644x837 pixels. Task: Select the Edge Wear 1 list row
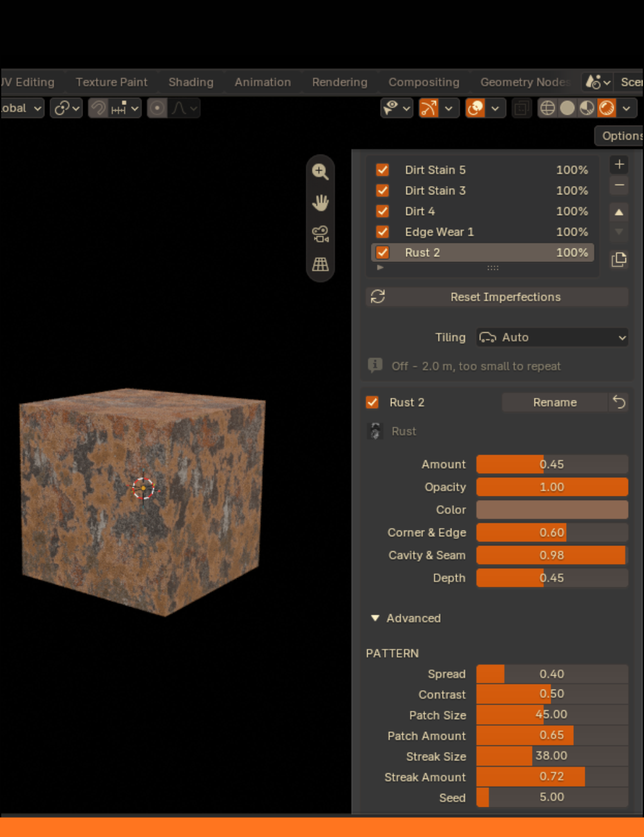click(x=482, y=232)
